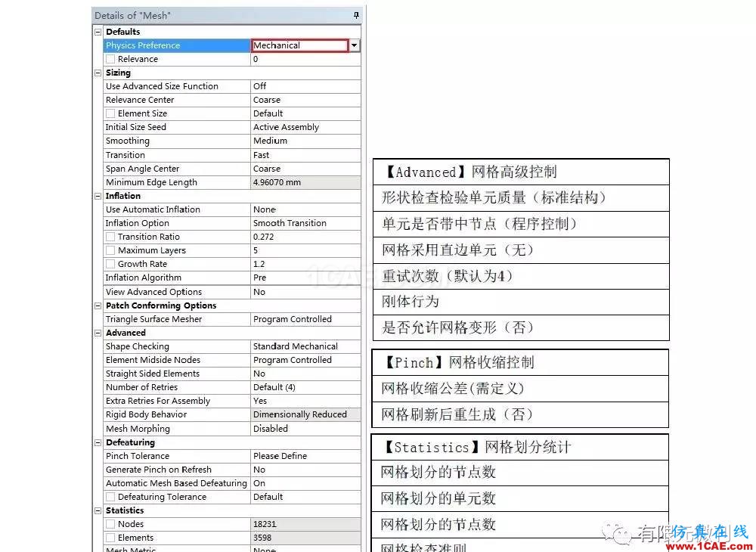756x552 pixels.
Task: Click Minimum Edge Length value 4.96070 mm
Action: 305,183
